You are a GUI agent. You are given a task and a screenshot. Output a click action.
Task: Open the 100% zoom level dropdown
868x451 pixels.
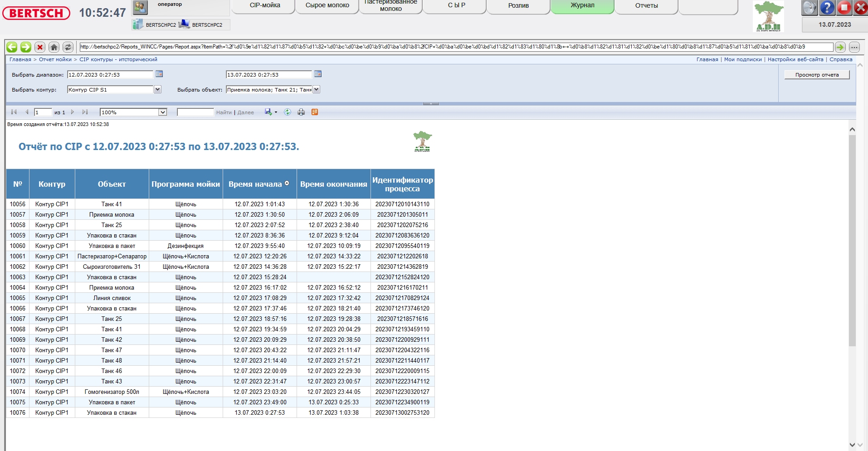point(162,112)
